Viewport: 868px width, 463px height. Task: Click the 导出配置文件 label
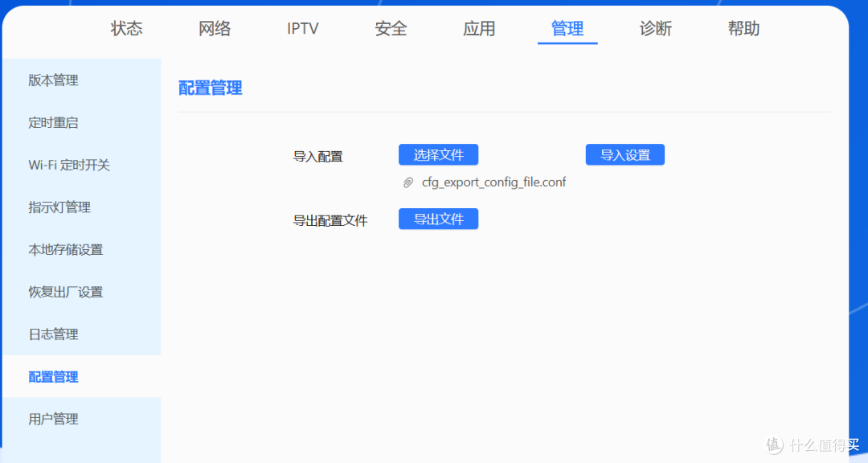point(330,221)
